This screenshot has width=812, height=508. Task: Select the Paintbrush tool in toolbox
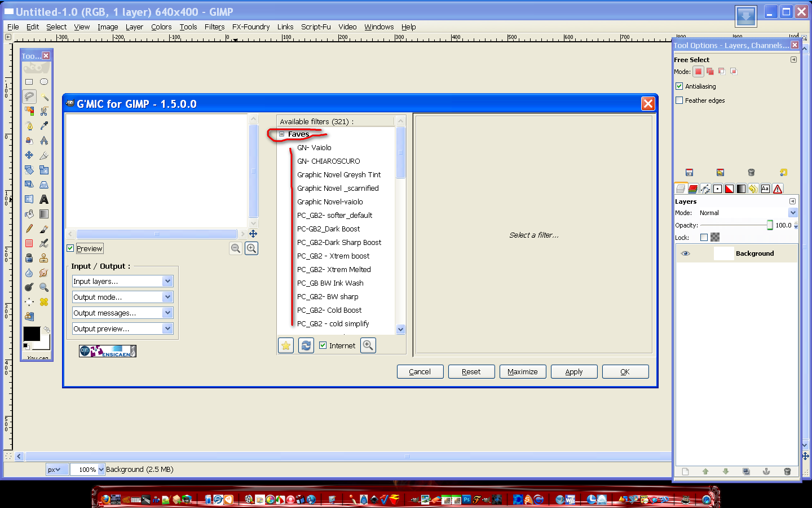pyautogui.click(x=44, y=229)
